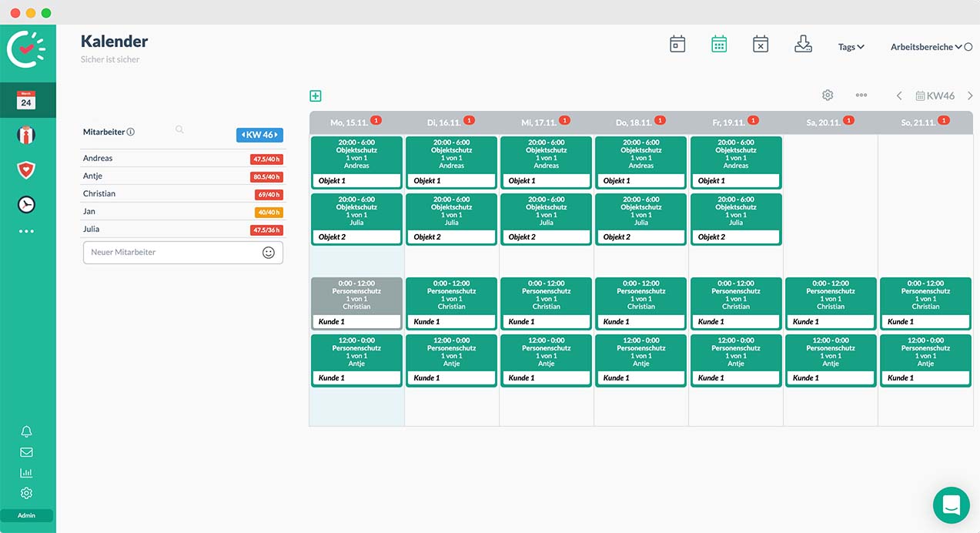Open the time tracking clock icon

(26, 204)
